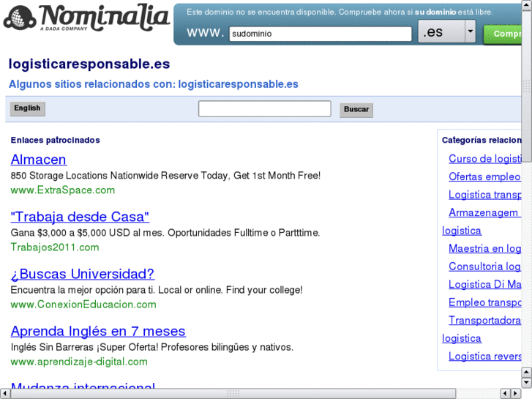
Task: Click the empty search box beside Buscar
Action: point(264,108)
